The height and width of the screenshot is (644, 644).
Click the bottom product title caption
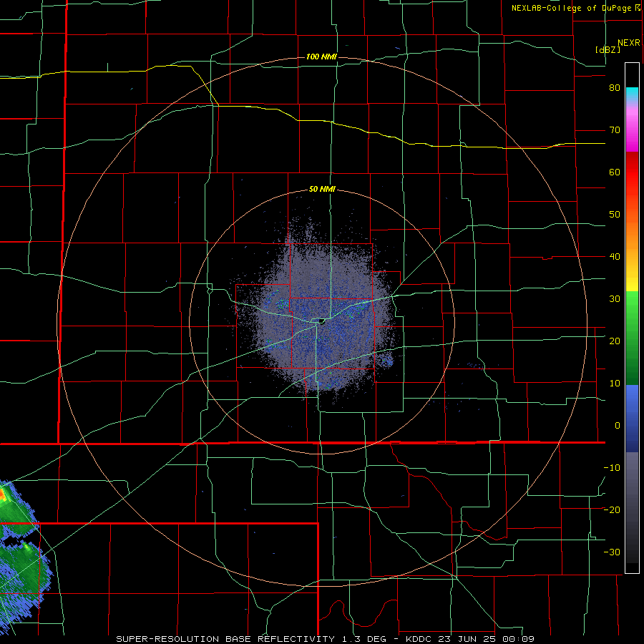pos(326,639)
